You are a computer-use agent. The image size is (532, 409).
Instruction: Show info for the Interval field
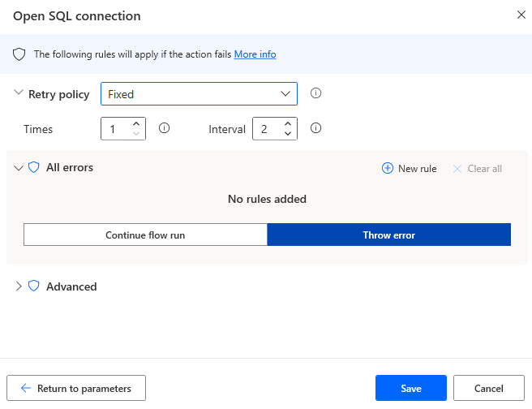pos(315,128)
